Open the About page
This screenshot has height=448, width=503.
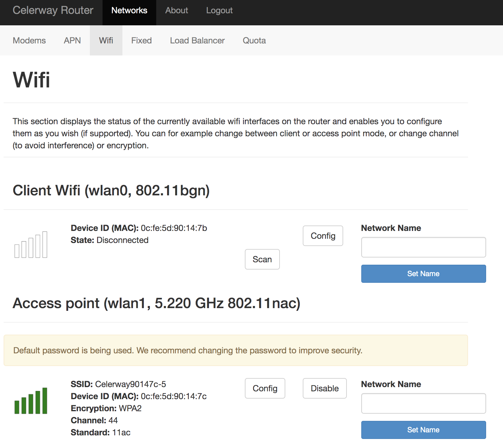(x=176, y=10)
